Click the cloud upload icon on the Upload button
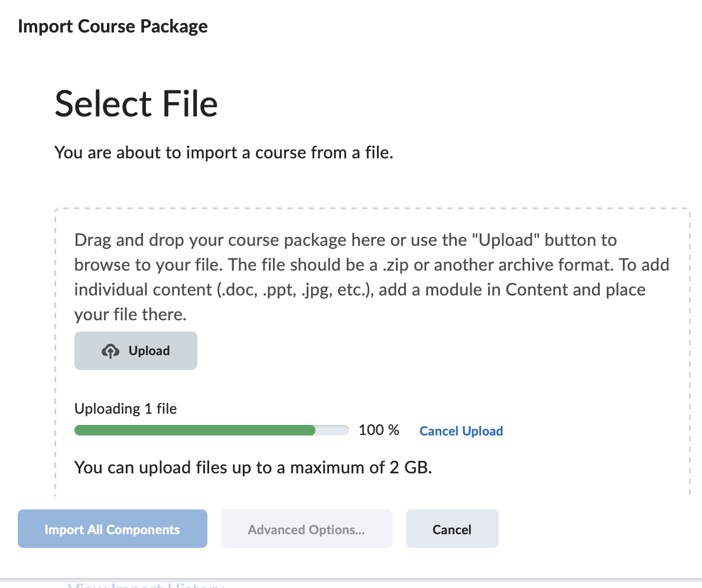Screen dimensions: 702x588 point(111,350)
